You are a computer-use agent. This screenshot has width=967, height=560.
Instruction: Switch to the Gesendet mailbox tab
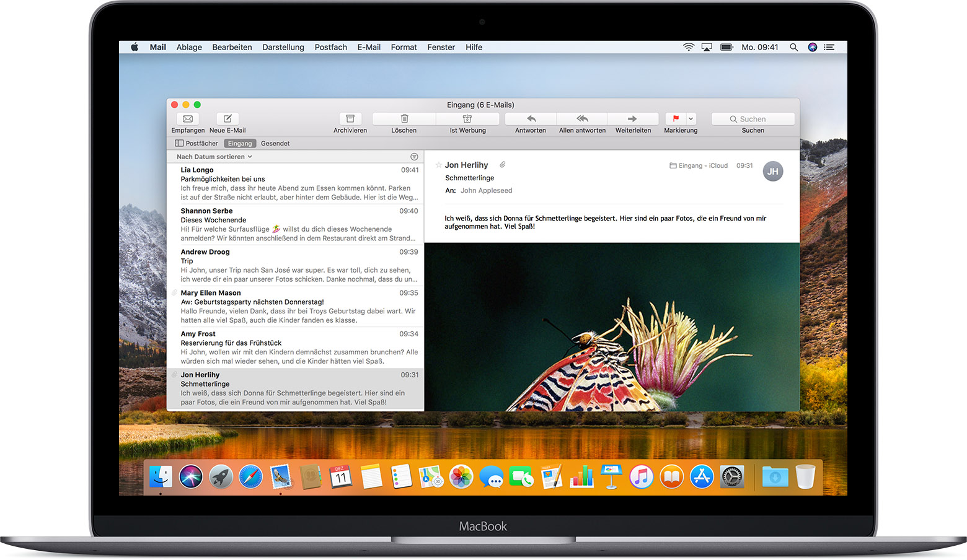click(x=275, y=143)
